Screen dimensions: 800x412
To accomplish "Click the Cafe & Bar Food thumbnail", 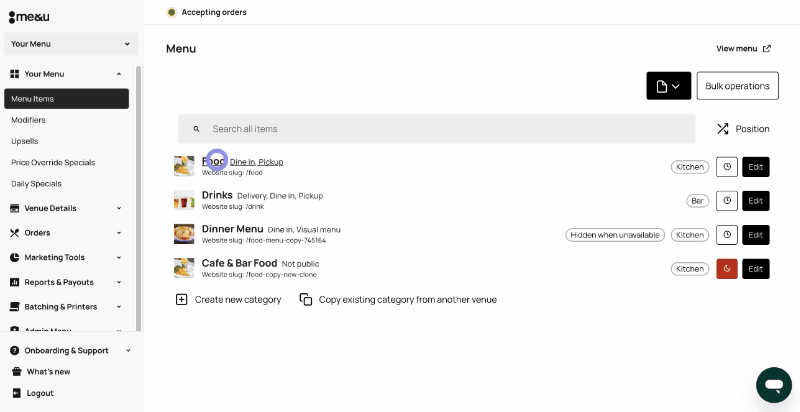I will click(x=184, y=268).
